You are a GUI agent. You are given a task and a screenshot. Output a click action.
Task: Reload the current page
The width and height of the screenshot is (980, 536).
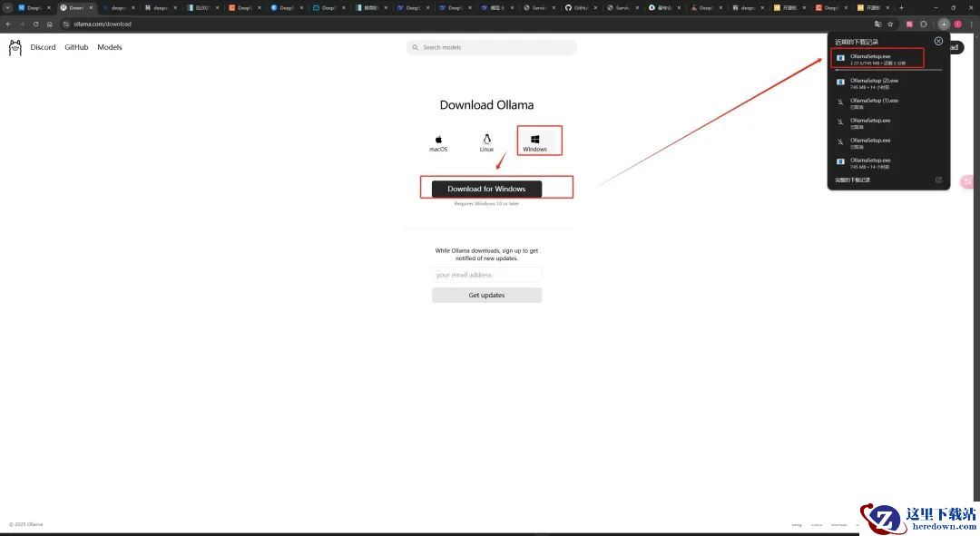[x=35, y=24]
